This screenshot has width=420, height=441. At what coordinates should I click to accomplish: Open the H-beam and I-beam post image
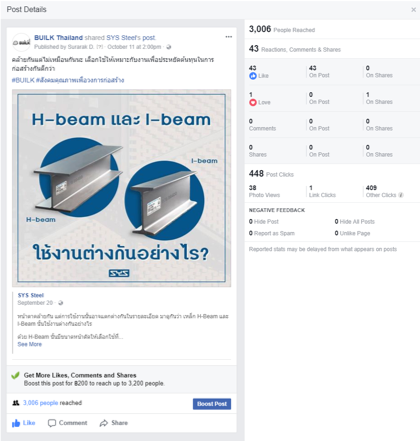pos(121,188)
